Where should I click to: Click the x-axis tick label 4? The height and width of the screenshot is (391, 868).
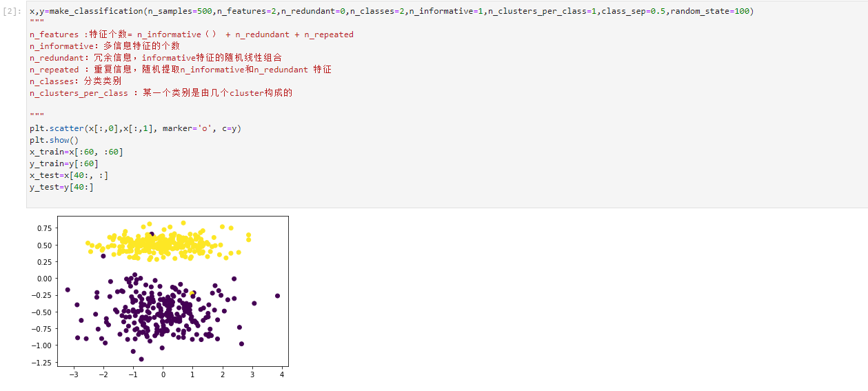(282, 374)
